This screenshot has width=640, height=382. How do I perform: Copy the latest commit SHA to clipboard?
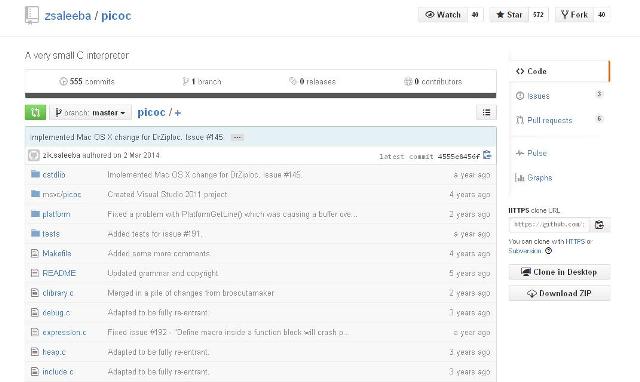pos(487,155)
